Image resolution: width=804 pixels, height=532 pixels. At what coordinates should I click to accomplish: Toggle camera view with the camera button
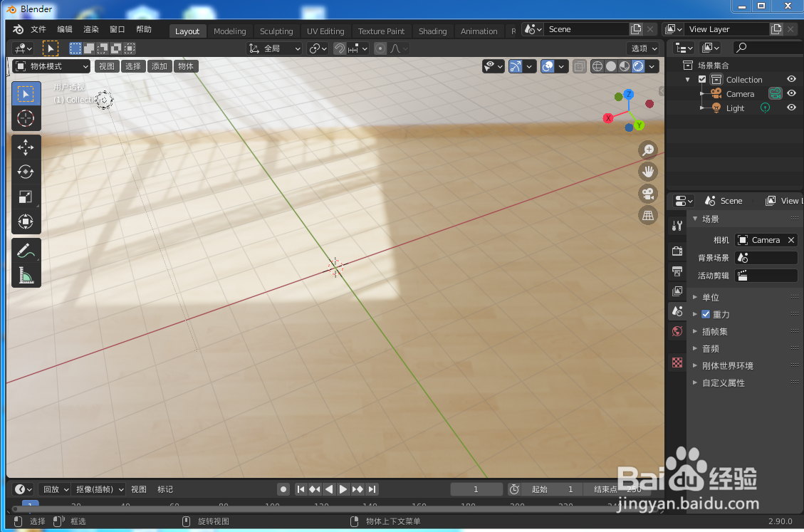tap(648, 194)
